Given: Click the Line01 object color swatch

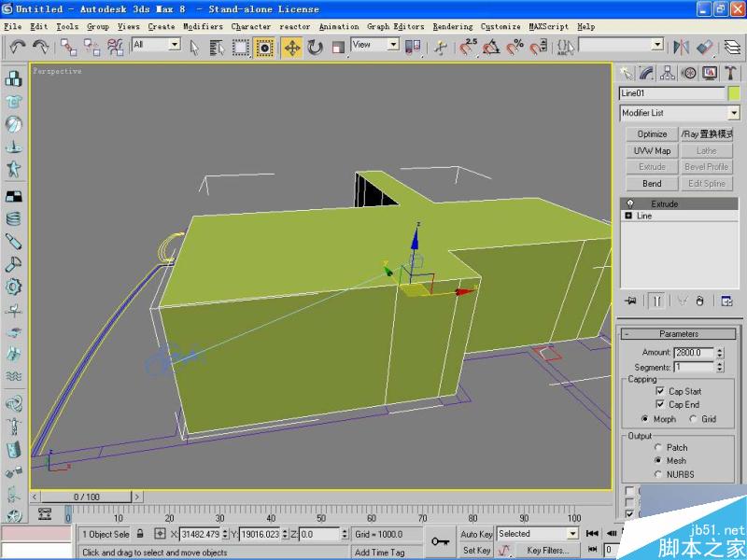Looking at the screenshot, I should point(736,93).
